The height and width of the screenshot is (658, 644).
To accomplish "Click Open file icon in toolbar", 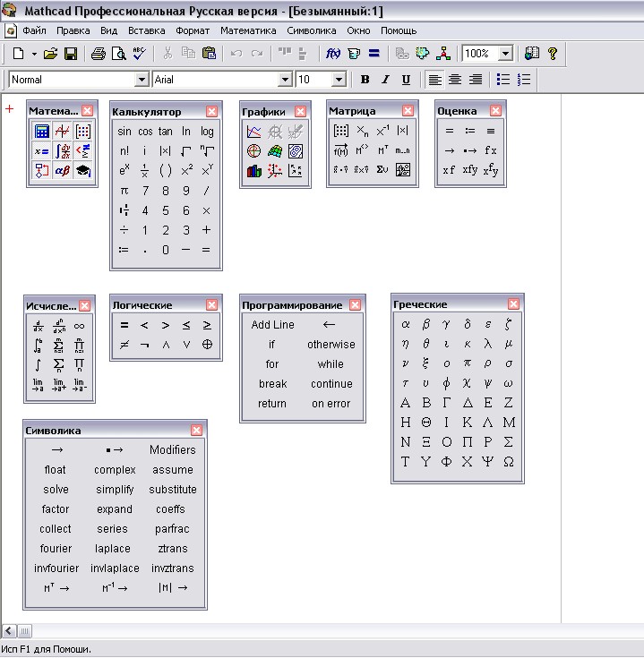I will 50,54.
